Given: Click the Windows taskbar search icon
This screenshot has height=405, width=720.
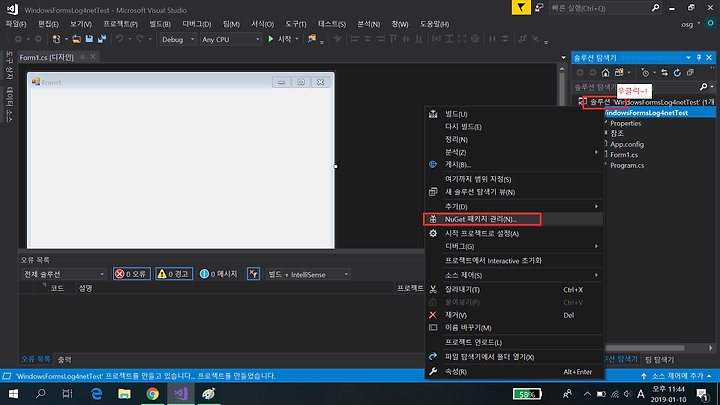Looking at the screenshot, I should point(40,394).
